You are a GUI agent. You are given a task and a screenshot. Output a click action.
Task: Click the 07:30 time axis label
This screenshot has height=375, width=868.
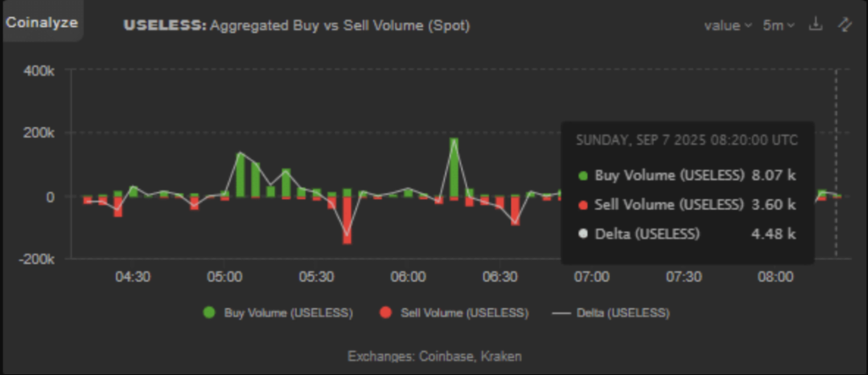click(x=684, y=277)
